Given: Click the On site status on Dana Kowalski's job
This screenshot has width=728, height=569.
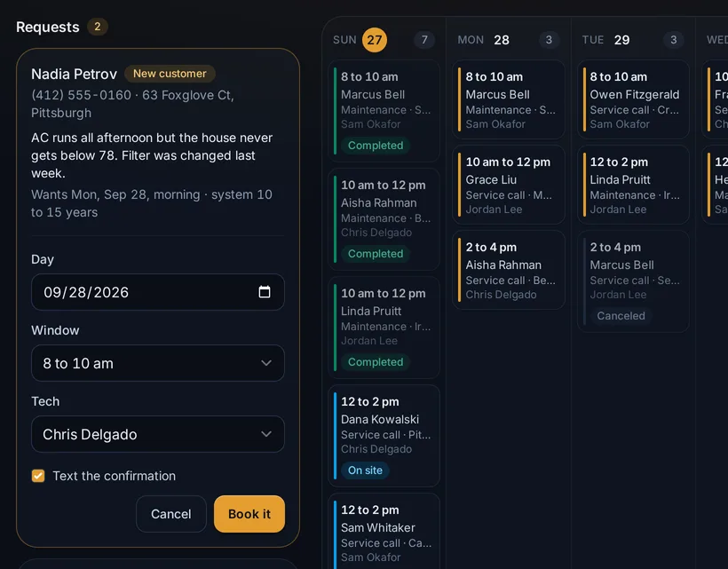Looking at the screenshot, I should [365, 470].
